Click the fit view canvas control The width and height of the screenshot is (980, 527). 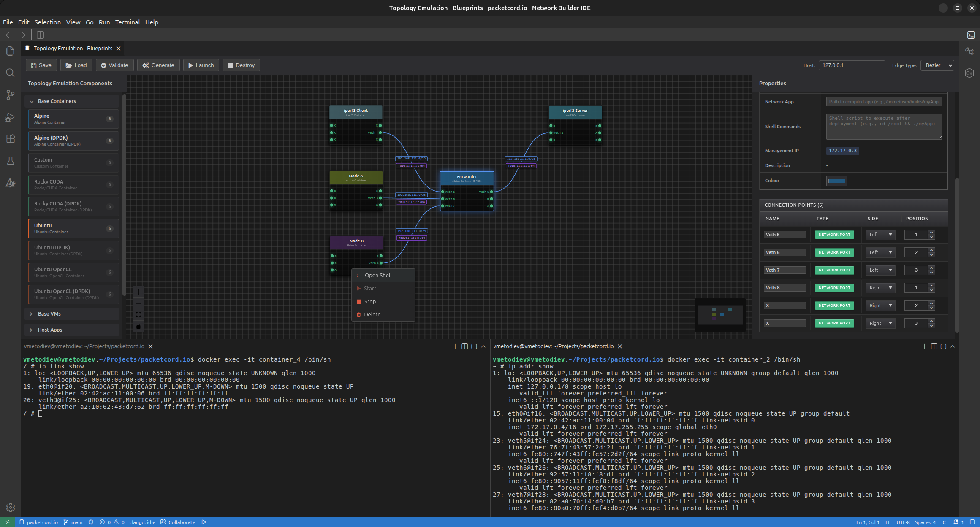coord(138,315)
